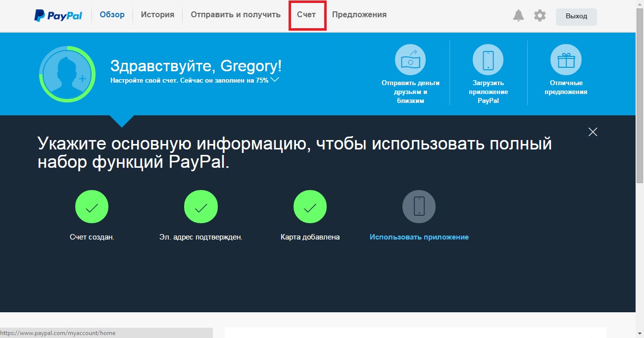The width and height of the screenshot is (644, 338).
Task: Click Отличные предложения label
Action: pyautogui.click(x=566, y=87)
